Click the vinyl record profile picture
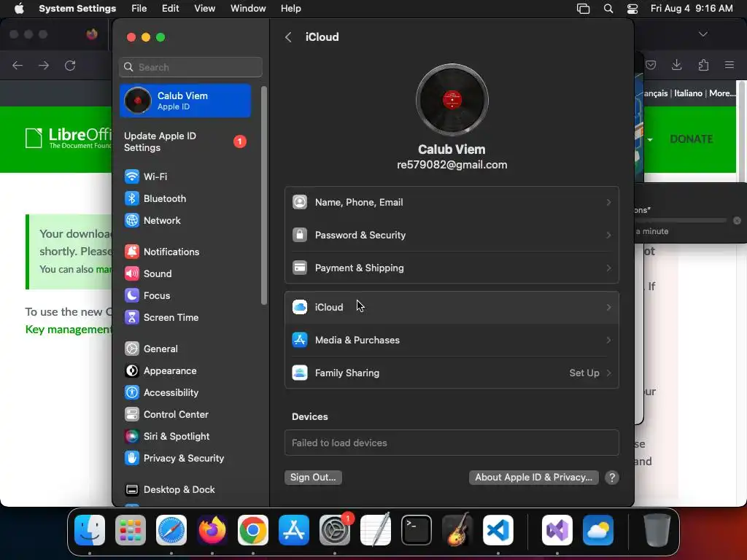The width and height of the screenshot is (747, 560). click(x=452, y=100)
